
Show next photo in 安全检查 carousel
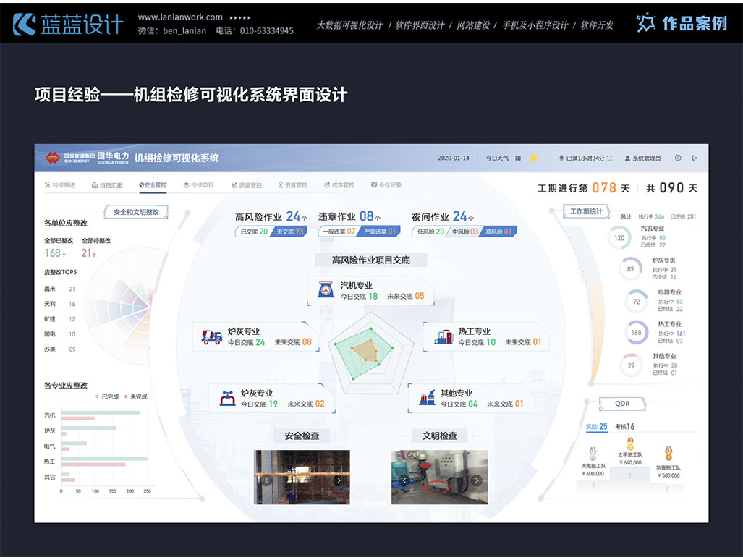pos(338,480)
